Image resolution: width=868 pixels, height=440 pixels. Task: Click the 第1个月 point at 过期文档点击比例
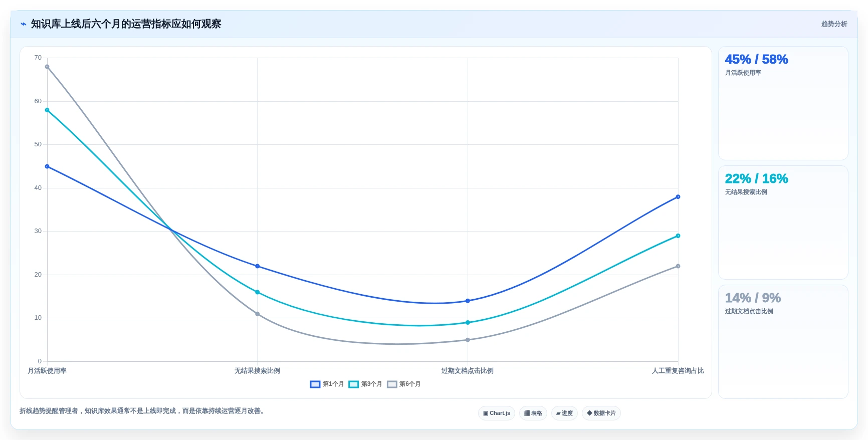pos(468,301)
